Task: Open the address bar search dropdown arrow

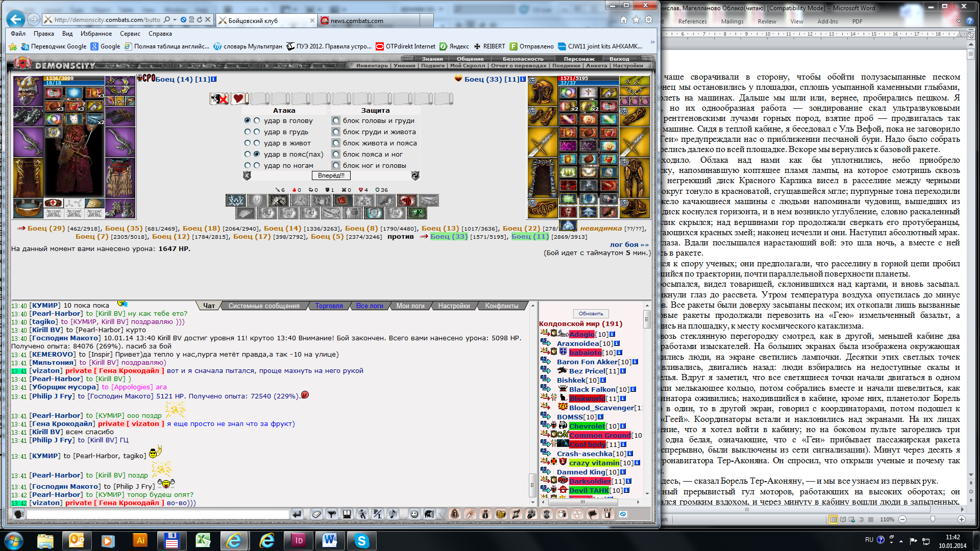Action: (x=175, y=20)
